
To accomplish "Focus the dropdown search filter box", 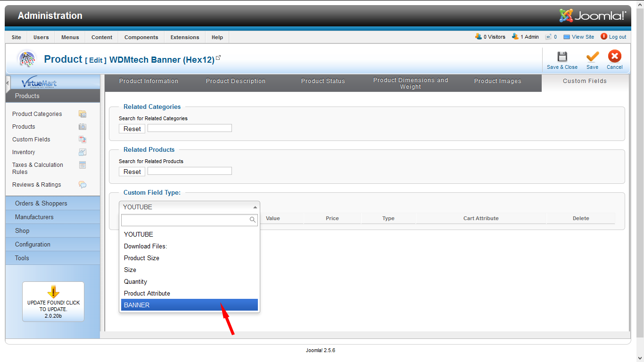I will point(186,220).
